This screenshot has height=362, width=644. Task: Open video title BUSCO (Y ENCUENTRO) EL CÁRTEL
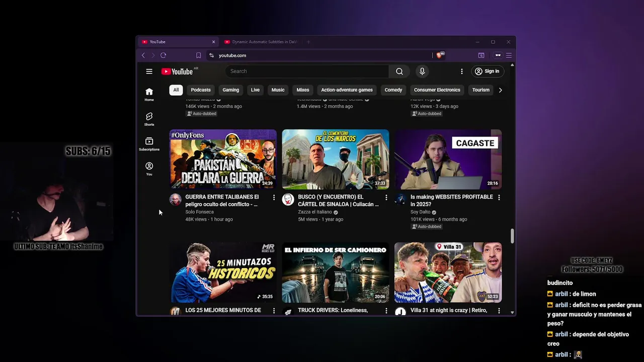click(x=338, y=201)
